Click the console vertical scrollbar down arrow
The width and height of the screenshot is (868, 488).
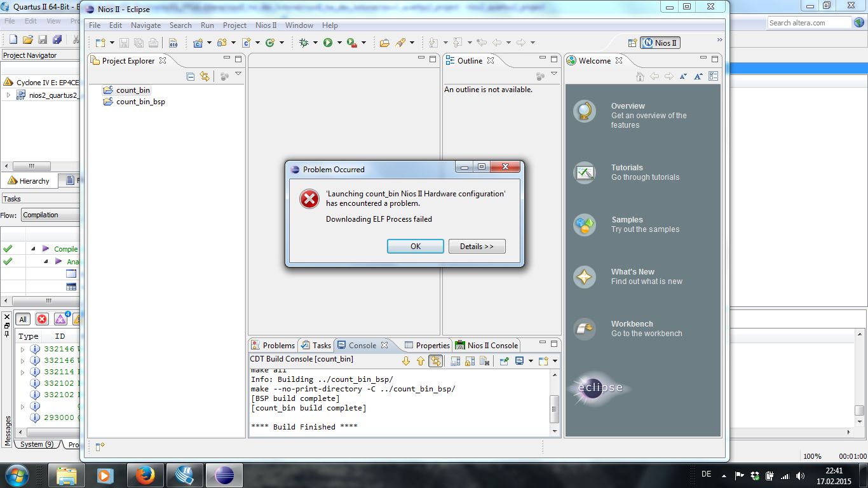pyautogui.click(x=555, y=431)
